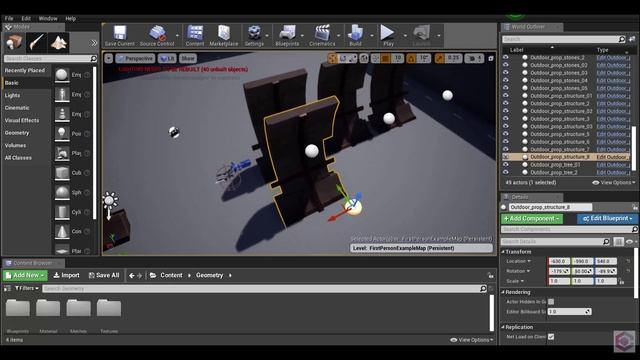This screenshot has width=640, height=360.
Task: Expand the Modes toolbar overflow chevron
Action: (x=94, y=42)
